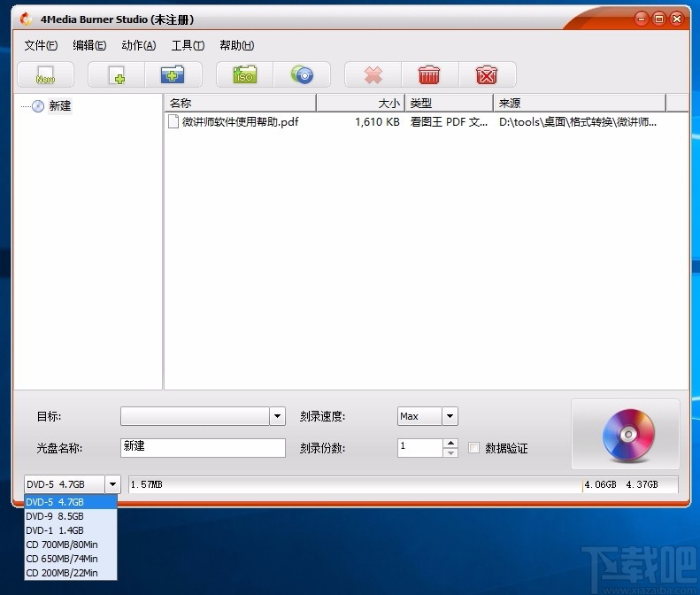Click the New project toolbar icon
The height and width of the screenshot is (595, 700).
click(x=45, y=75)
